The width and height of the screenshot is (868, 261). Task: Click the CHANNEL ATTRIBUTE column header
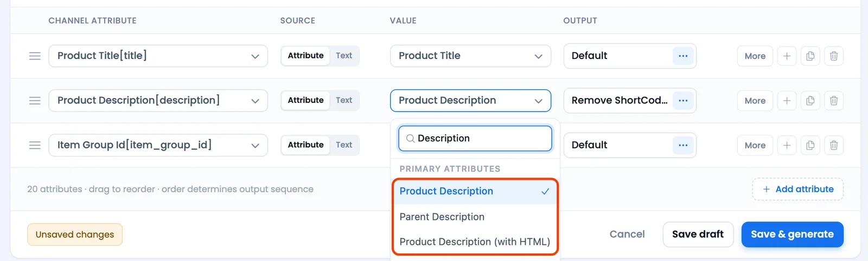tap(92, 21)
